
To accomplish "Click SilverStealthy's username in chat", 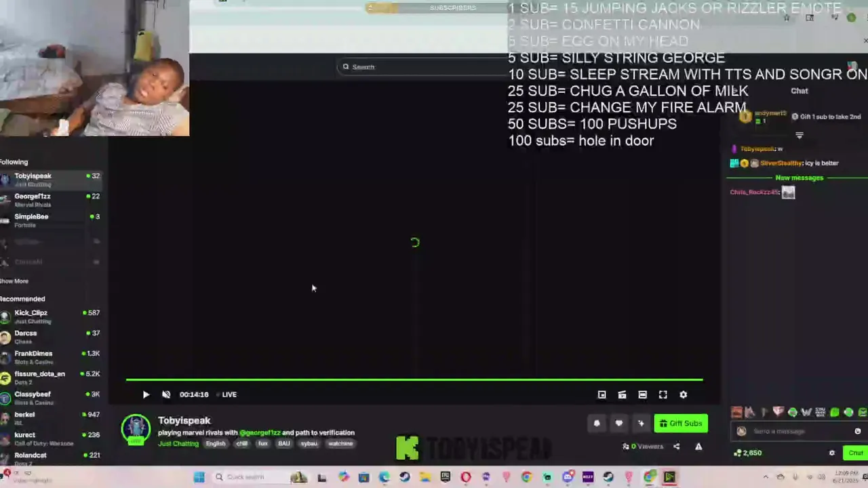I will 781,163.
